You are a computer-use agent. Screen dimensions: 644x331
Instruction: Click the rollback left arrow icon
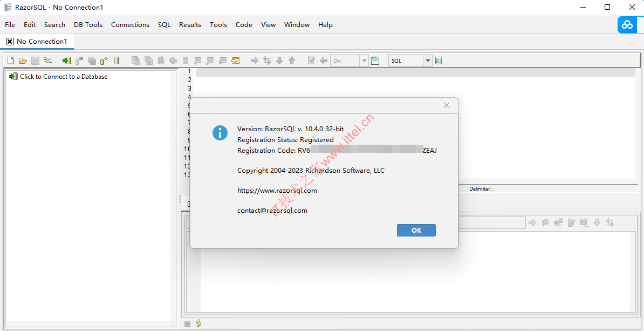[324, 61]
